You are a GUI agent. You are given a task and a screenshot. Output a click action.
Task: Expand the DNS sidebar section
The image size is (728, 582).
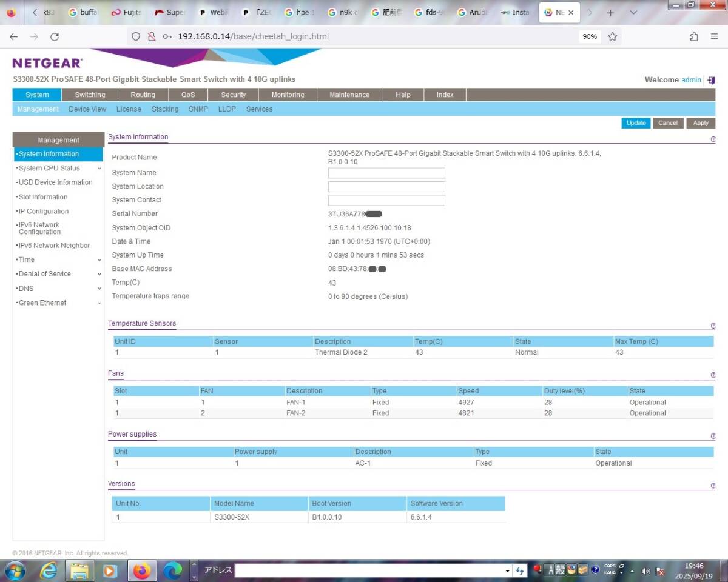(99, 289)
